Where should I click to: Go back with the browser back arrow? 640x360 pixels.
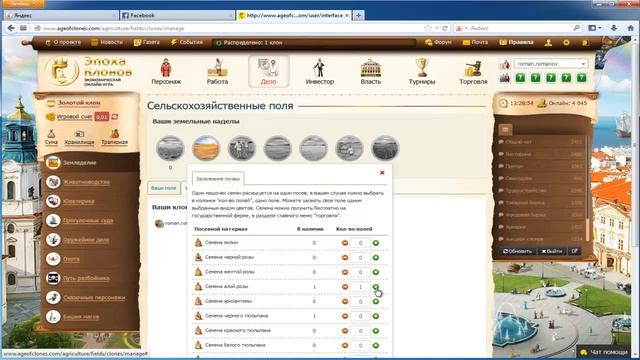tap(11, 28)
